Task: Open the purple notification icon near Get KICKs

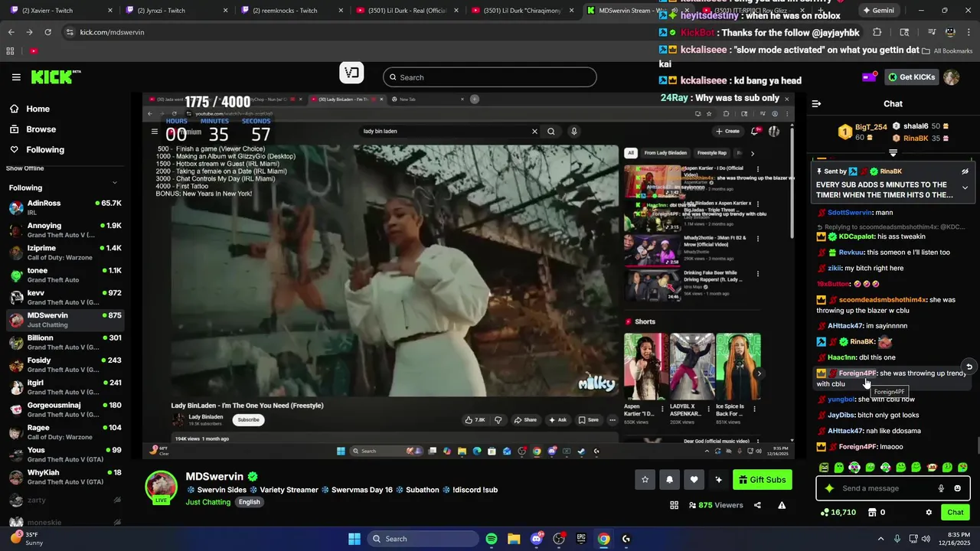Action: 869,77
